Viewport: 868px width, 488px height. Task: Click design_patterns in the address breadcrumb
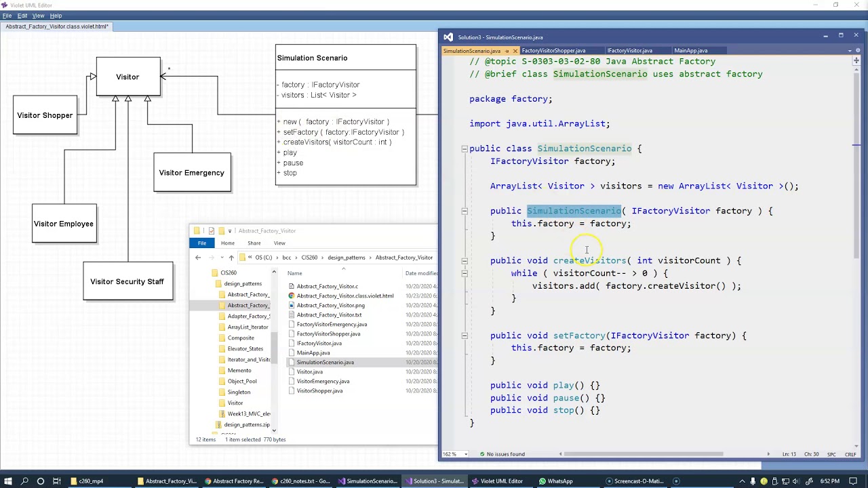click(x=346, y=258)
